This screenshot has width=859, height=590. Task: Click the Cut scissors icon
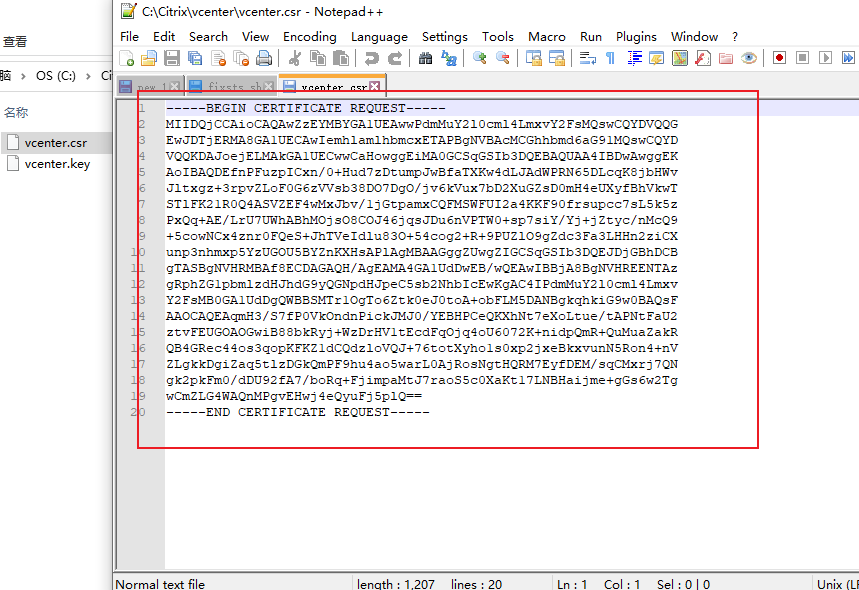coord(296,59)
